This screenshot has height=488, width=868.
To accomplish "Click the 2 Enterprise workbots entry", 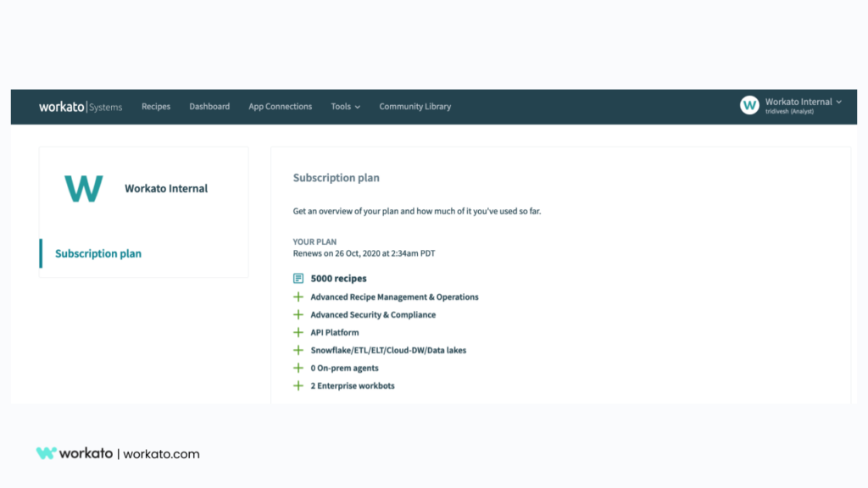I will point(353,385).
